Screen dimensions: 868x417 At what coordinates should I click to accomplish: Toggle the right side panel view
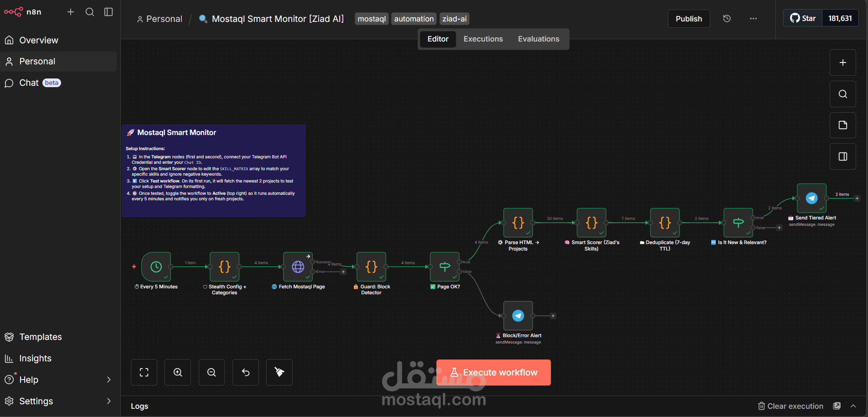coord(842,156)
